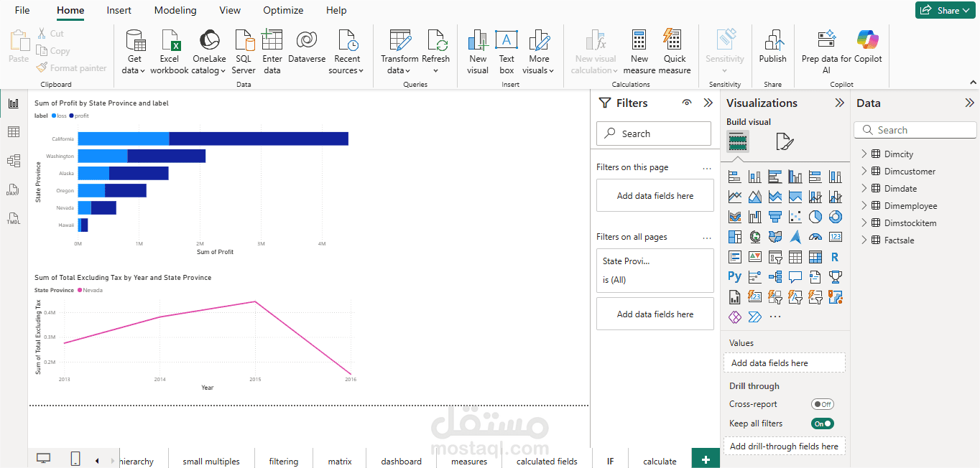Viewport: 980px width, 468px height.
Task: Switch to Table view in left sidebar
Action: coord(14,132)
